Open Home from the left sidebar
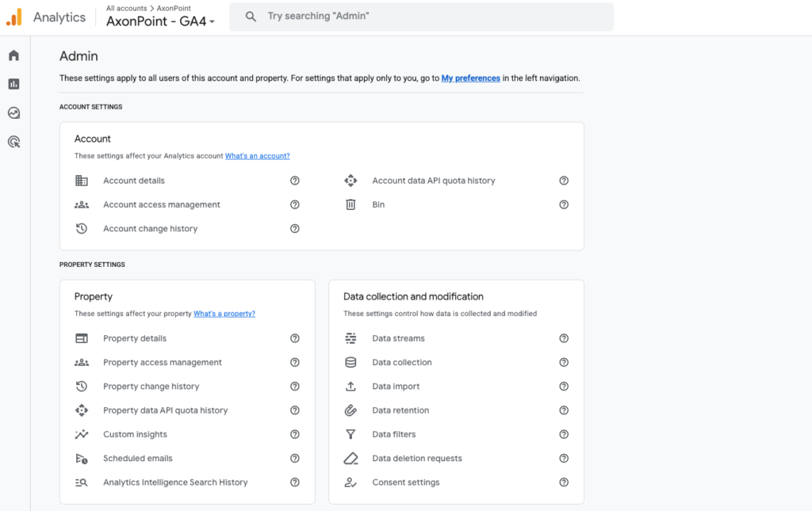The height and width of the screenshot is (511, 812). tap(14, 55)
